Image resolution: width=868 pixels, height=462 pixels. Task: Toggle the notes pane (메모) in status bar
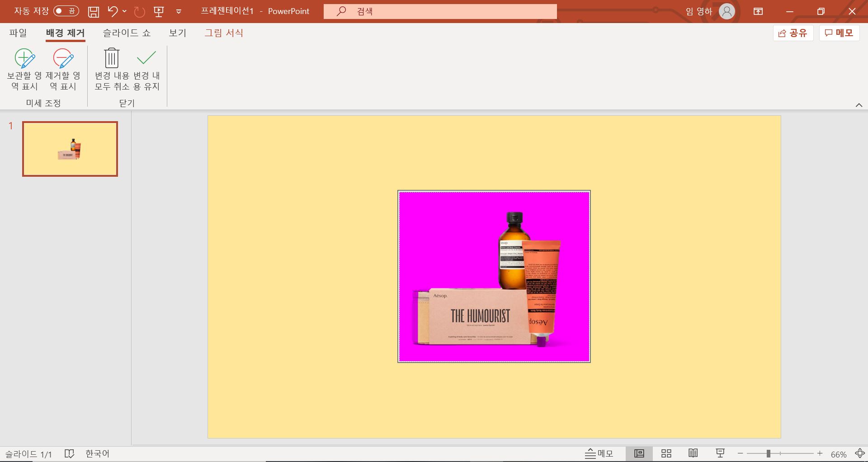[x=599, y=453]
